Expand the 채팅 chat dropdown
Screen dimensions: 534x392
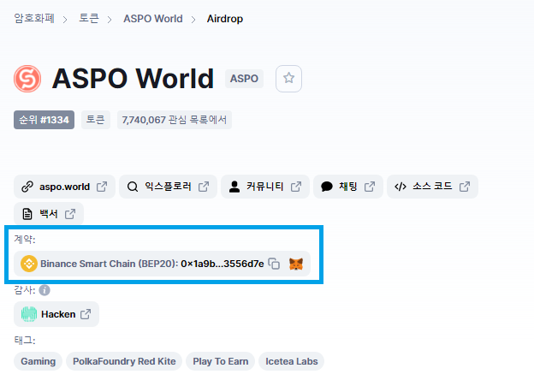[348, 187]
